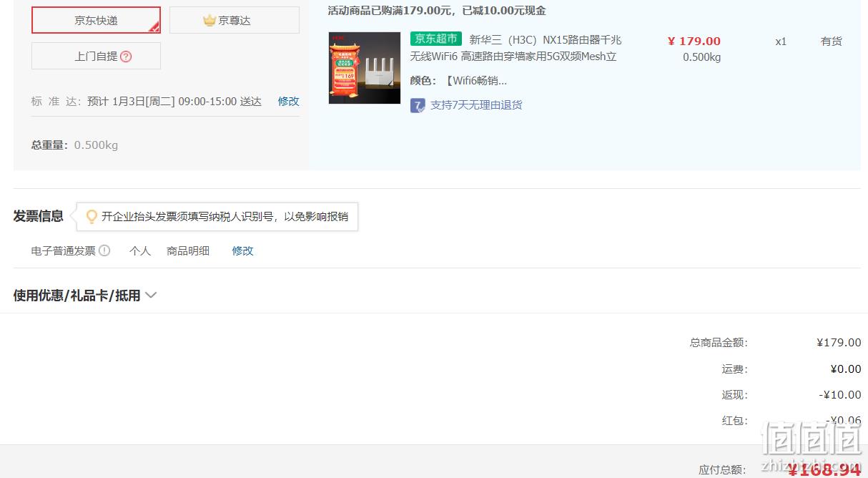
Task: Click product price ¥179.00 in item row
Action: coord(694,42)
